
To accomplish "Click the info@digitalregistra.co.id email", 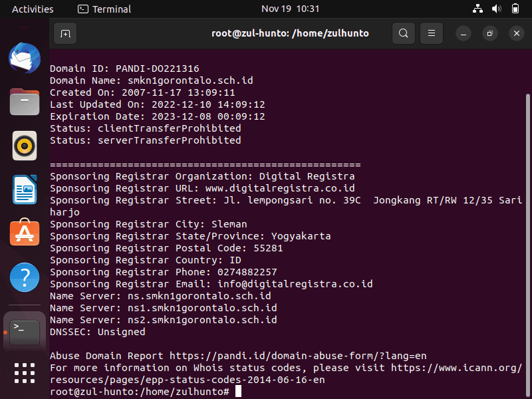I will [x=295, y=284].
